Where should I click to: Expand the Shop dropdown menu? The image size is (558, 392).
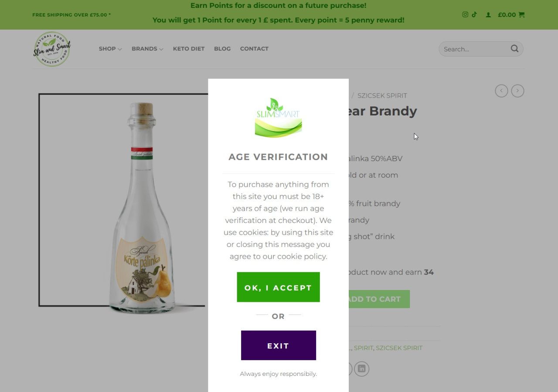[x=110, y=49]
